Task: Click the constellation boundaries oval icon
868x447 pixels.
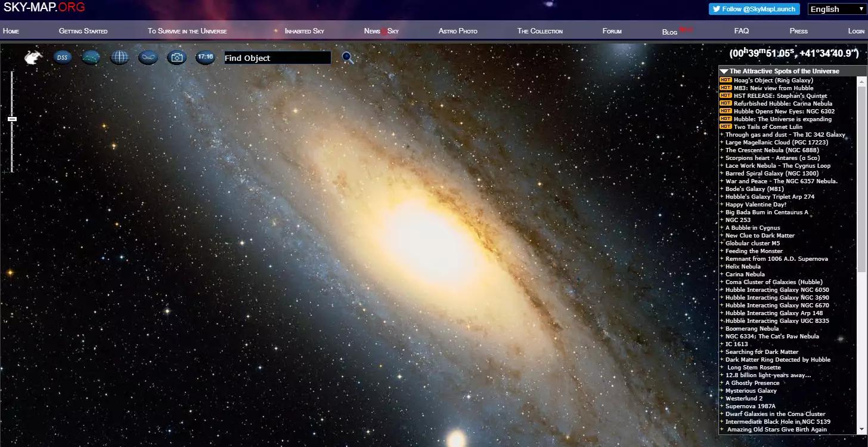Action: click(148, 57)
